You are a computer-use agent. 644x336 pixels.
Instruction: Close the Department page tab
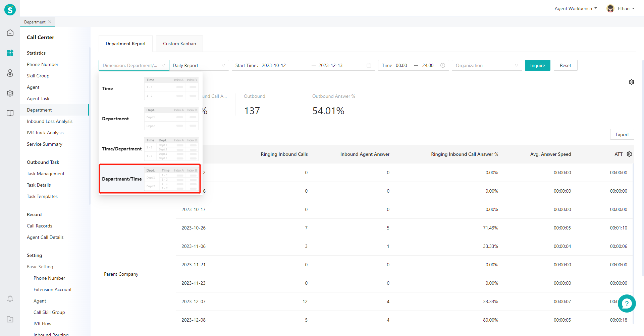click(x=50, y=22)
